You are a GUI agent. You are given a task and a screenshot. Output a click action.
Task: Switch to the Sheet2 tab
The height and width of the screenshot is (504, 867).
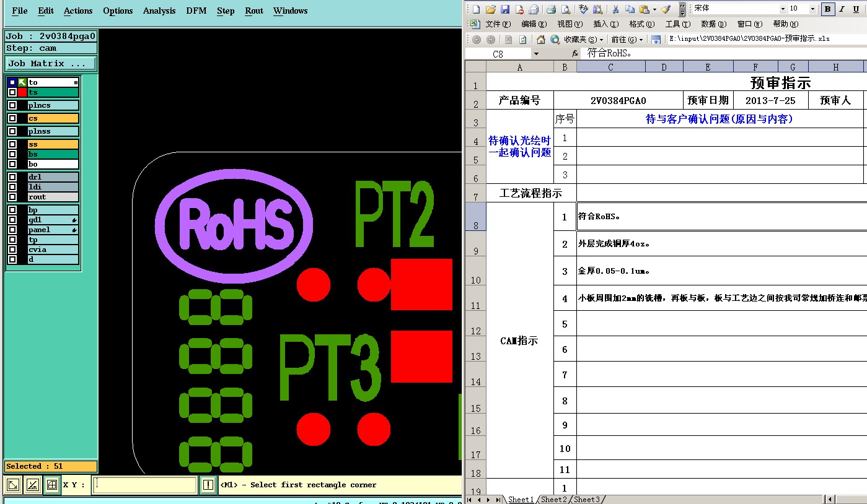point(554,499)
